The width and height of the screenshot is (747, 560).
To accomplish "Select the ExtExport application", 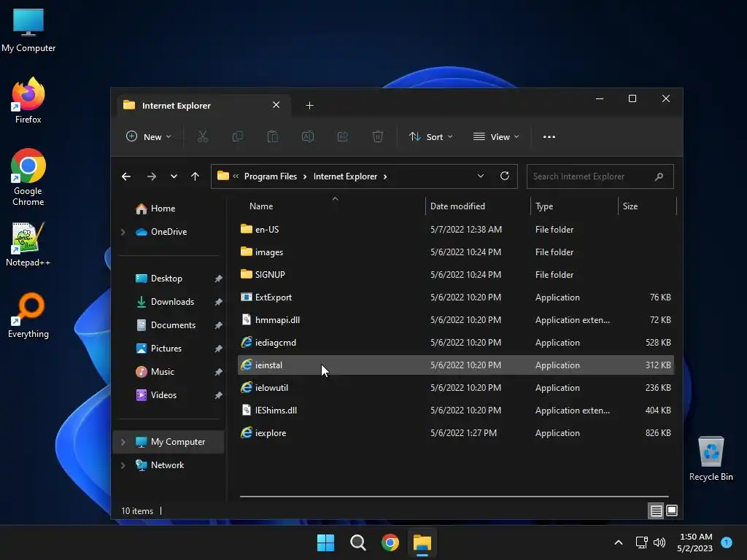I will [x=455, y=297].
